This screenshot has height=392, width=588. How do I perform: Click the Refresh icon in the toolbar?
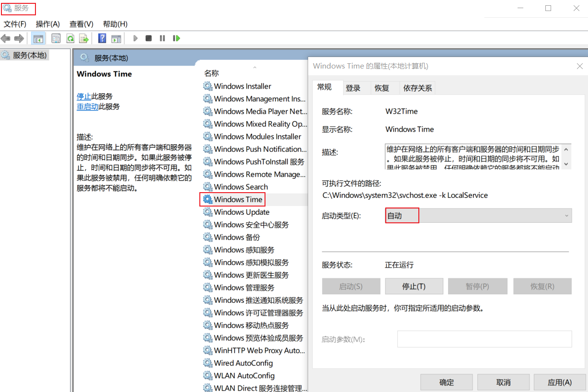(x=70, y=38)
